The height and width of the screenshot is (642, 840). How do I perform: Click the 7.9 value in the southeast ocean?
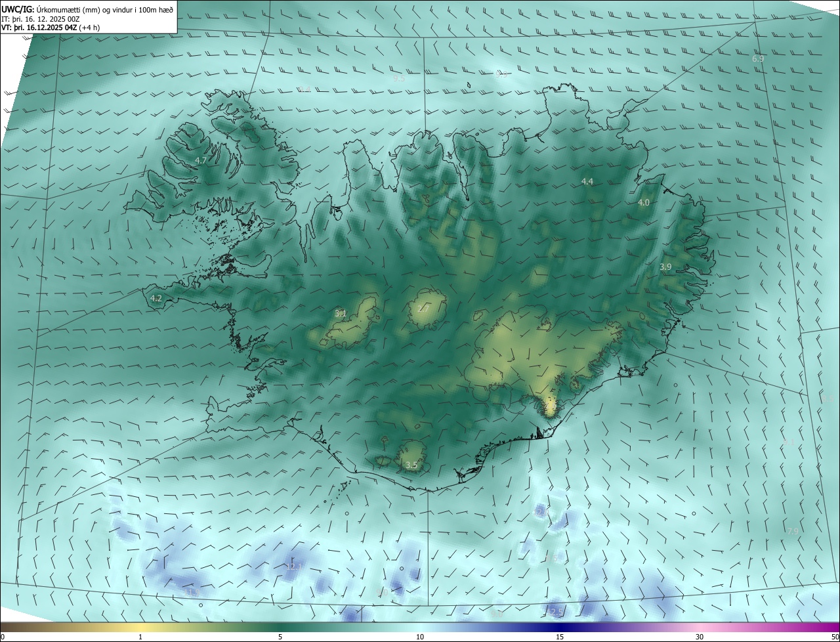[793, 530]
